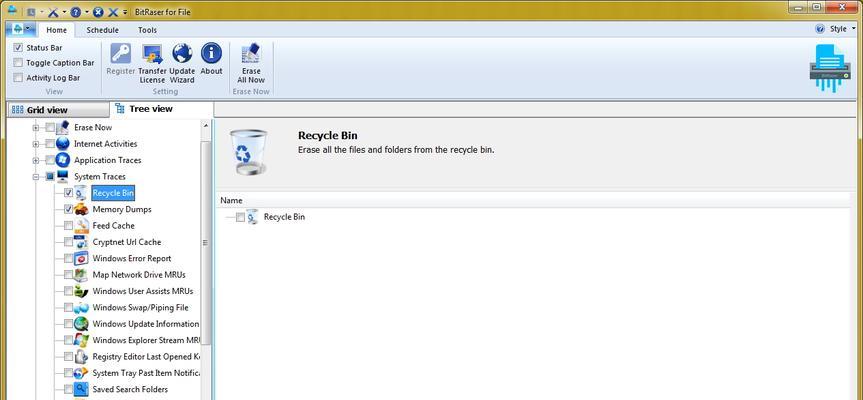Enable the Activity Log Bar checkbox
863x400 pixels.
click(18, 78)
